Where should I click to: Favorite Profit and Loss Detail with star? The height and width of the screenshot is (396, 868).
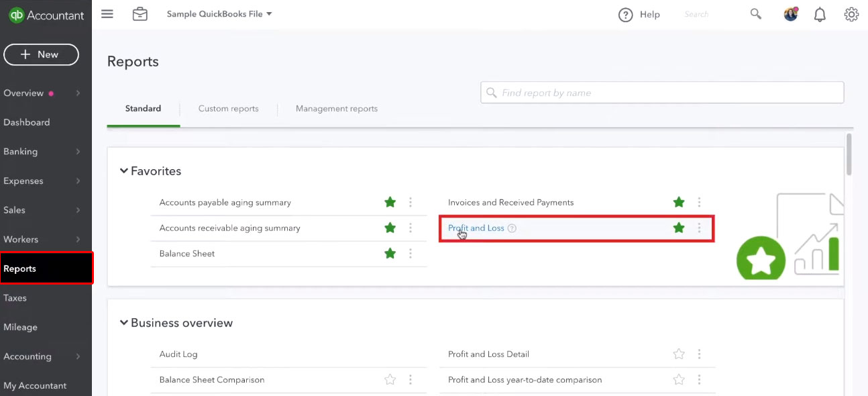(679, 354)
